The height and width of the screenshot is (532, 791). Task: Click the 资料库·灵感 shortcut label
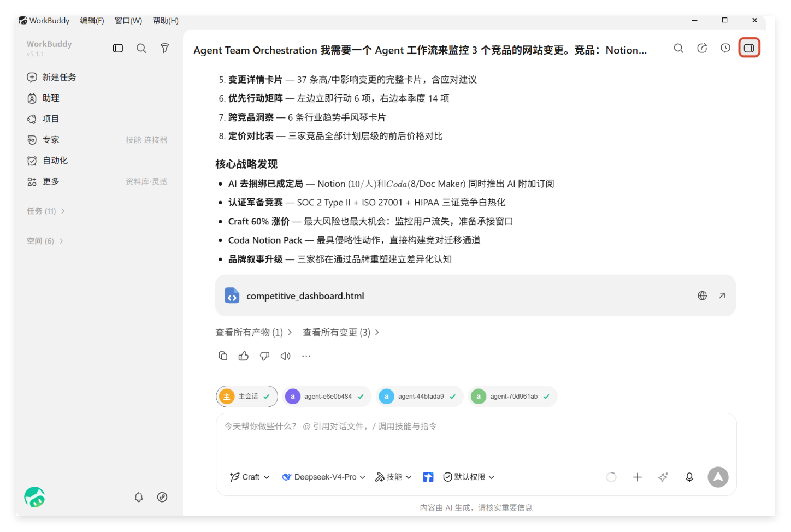coord(146,181)
